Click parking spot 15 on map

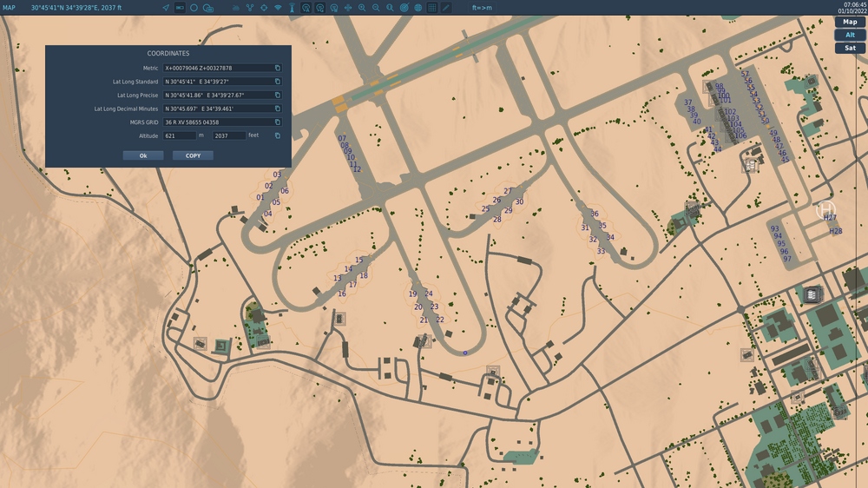pos(358,260)
